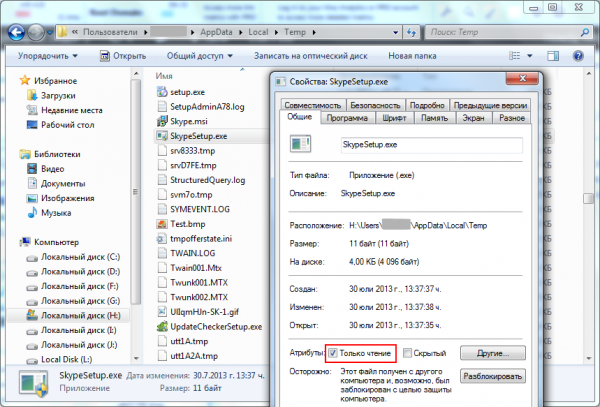Select the Test.bmp image file

(x=188, y=224)
